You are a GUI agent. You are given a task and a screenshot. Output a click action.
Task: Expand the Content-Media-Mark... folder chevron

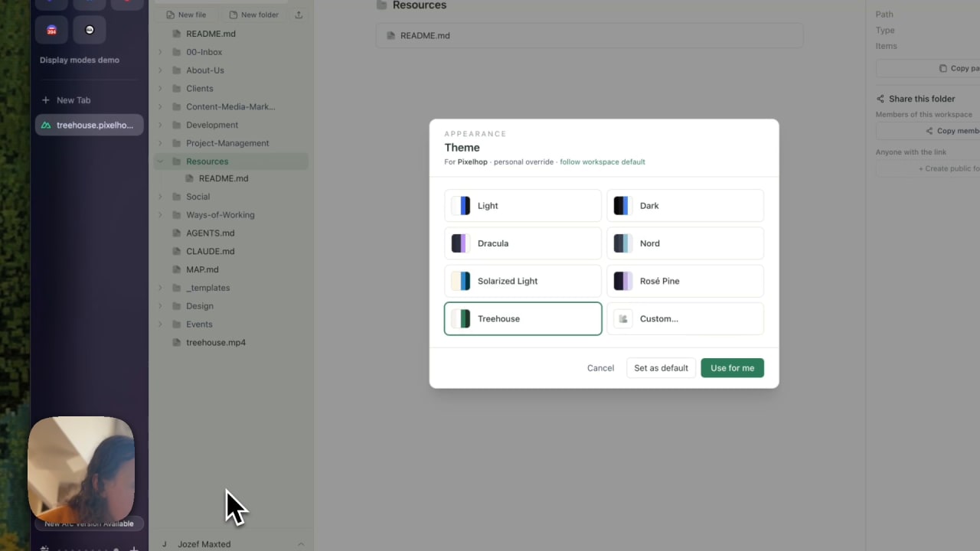point(160,107)
